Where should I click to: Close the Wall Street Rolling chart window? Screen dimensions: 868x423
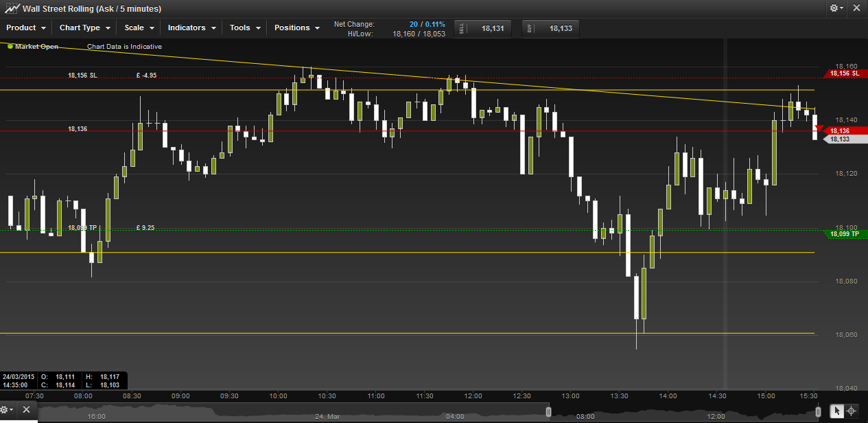point(856,8)
